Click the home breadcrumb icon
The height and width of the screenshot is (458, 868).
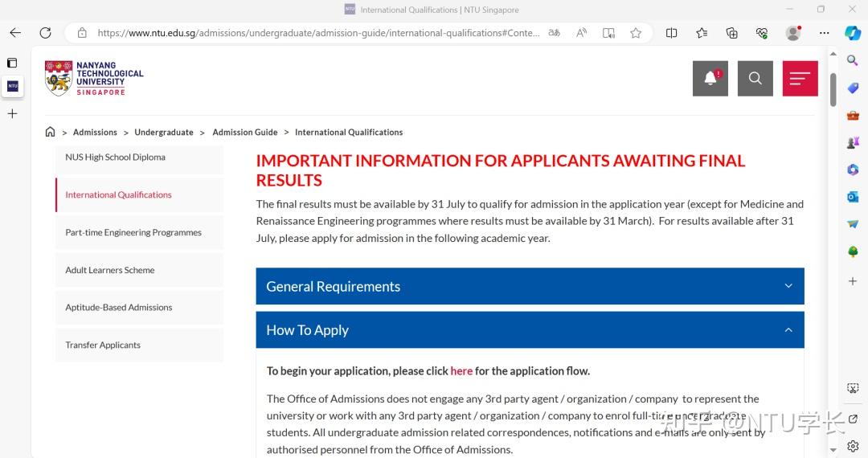(x=50, y=132)
